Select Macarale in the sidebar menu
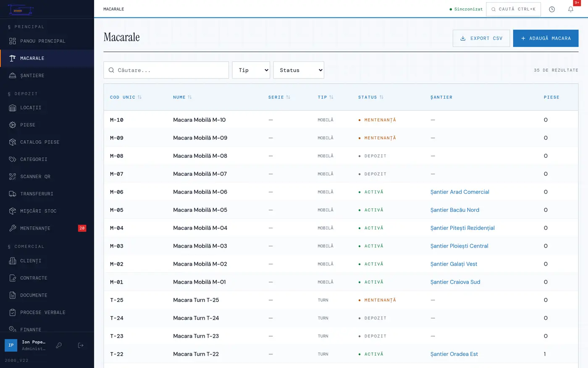 coord(47,58)
